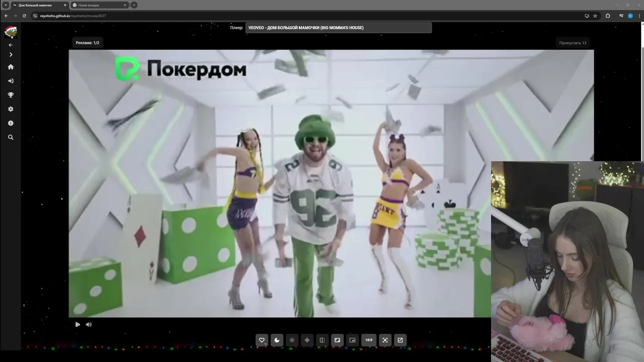Open the login icon in sidebar
The height and width of the screenshot is (362, 644).
[x=11, y=81]
